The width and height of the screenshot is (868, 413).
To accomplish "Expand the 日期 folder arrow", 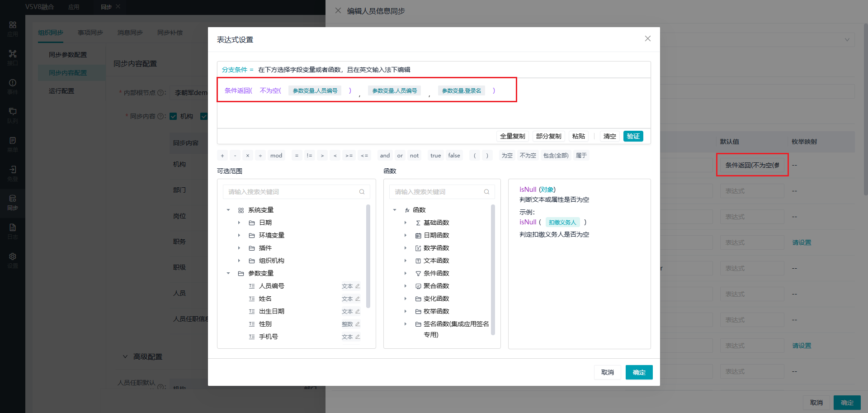I will (x=239, y=223).
